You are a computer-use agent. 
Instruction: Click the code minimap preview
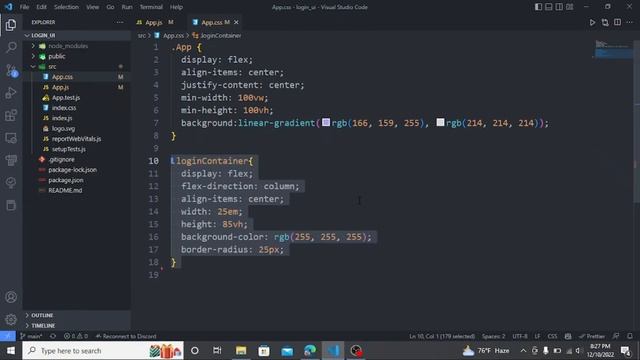(613, 49)
